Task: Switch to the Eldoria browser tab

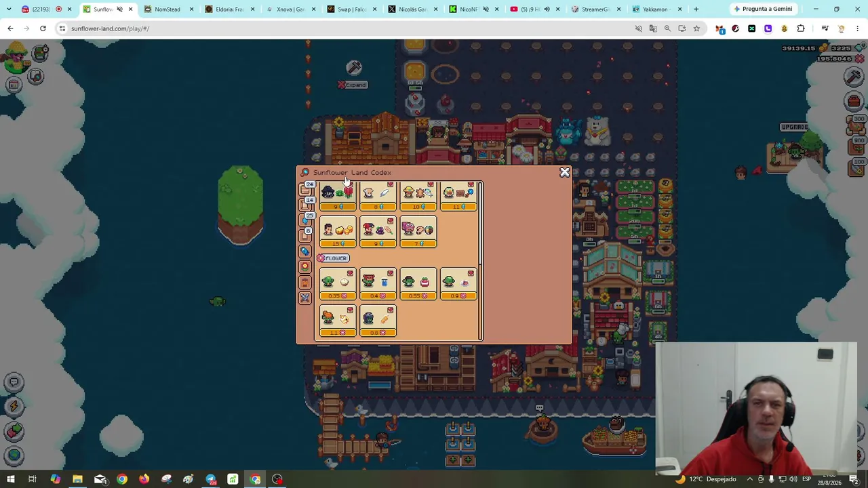Action: 229,9
